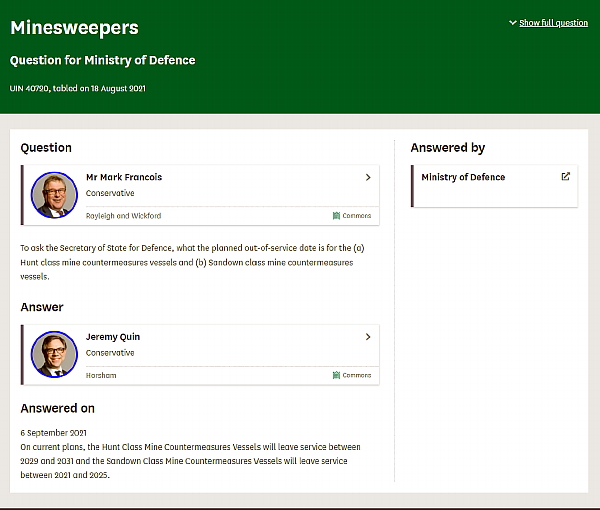
Task: Click the Commons icon for Horsham
Action: pos(336,375)
